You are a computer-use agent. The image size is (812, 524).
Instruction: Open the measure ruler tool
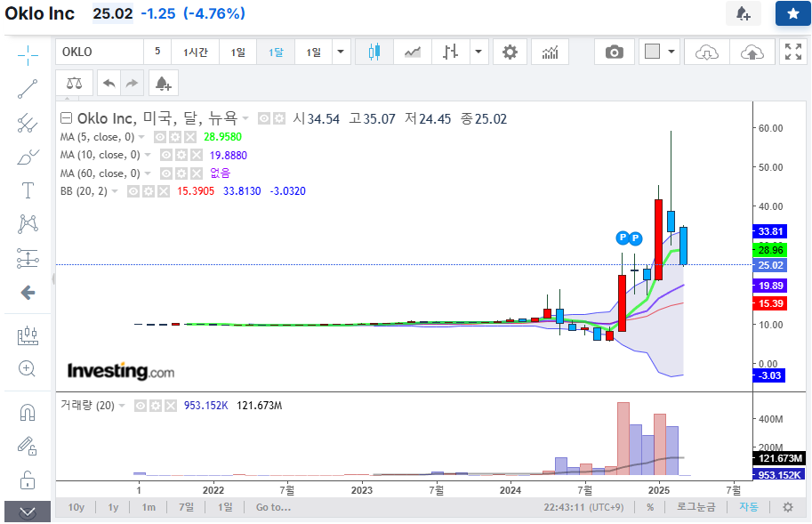click(28, 335)
